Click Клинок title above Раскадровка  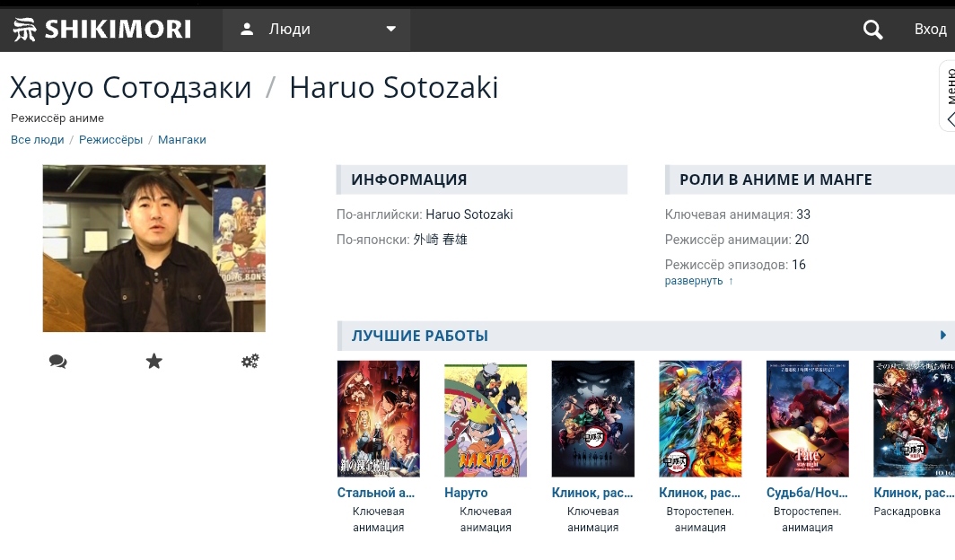914,493
